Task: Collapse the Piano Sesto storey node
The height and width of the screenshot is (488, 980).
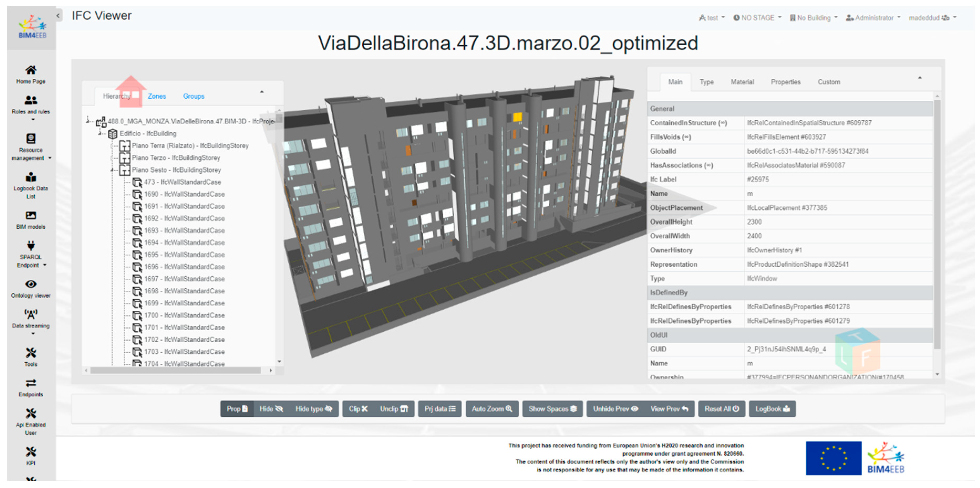Action: pos(112,170)
